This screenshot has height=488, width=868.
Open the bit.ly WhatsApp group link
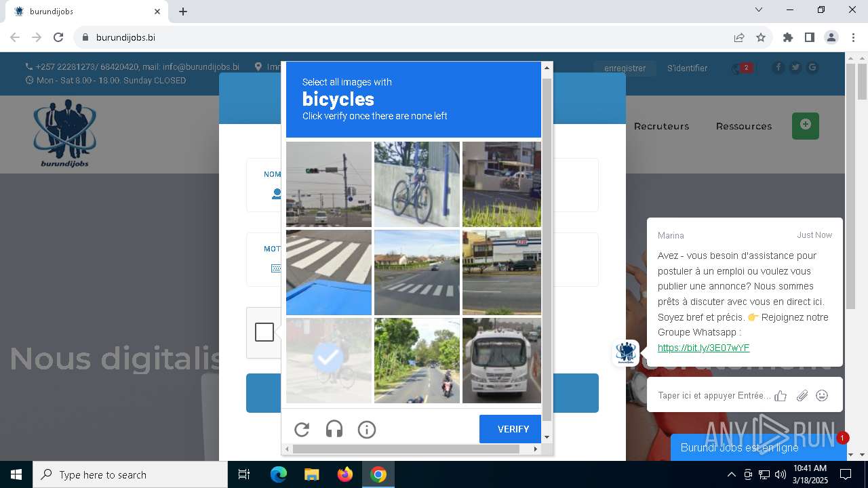click(x=703, y=348)
